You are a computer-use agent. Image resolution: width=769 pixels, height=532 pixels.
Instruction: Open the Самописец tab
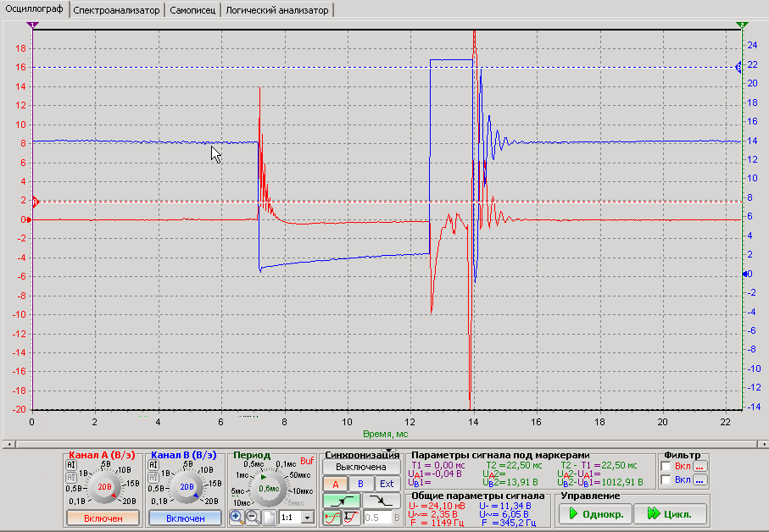tap(192, 10)
